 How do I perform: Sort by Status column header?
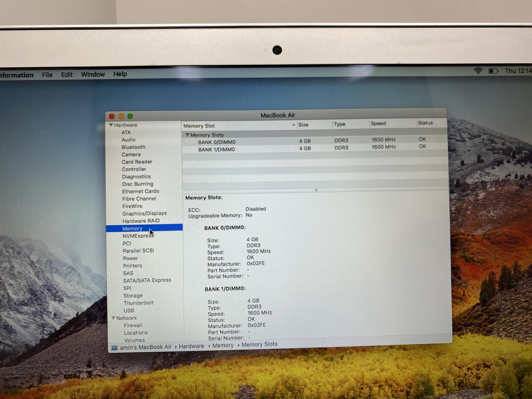pos(432,123)
